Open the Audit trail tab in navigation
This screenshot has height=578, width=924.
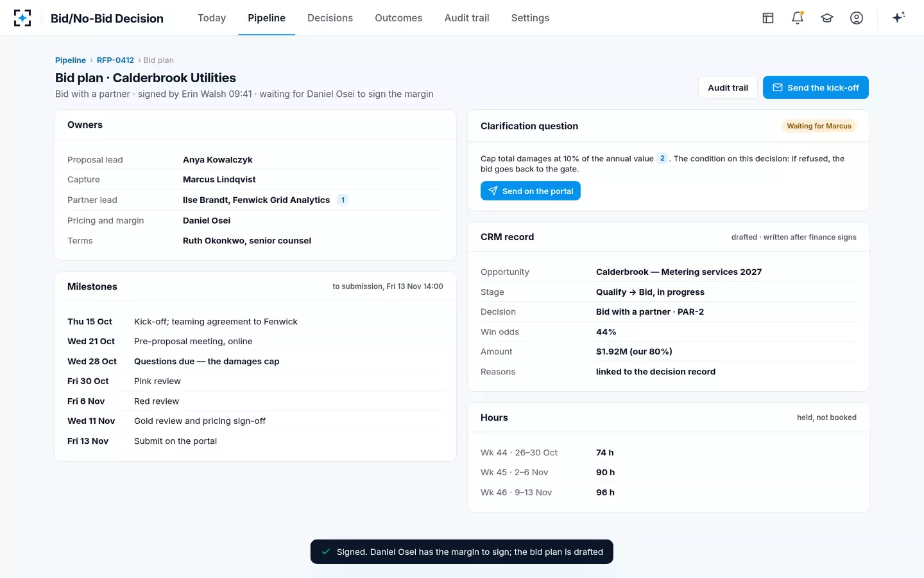pyautogui.click(x=466, y=18)
